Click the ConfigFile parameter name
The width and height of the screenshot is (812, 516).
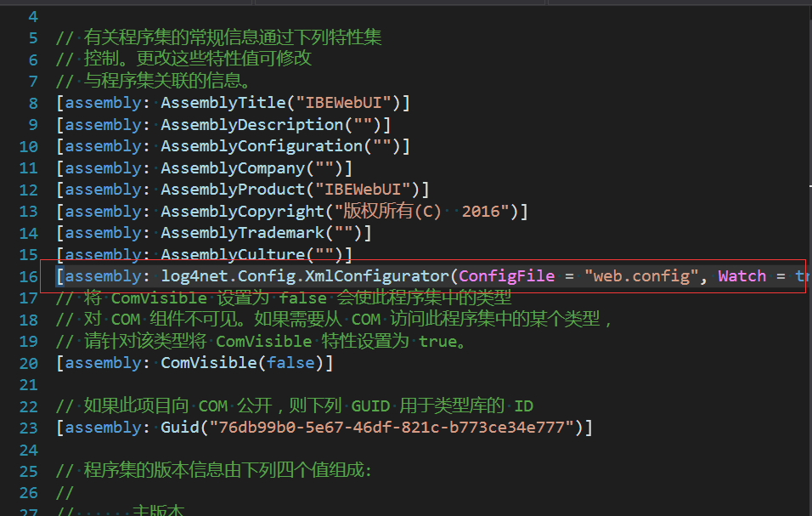pyautogui.click(x=506, y=276)
